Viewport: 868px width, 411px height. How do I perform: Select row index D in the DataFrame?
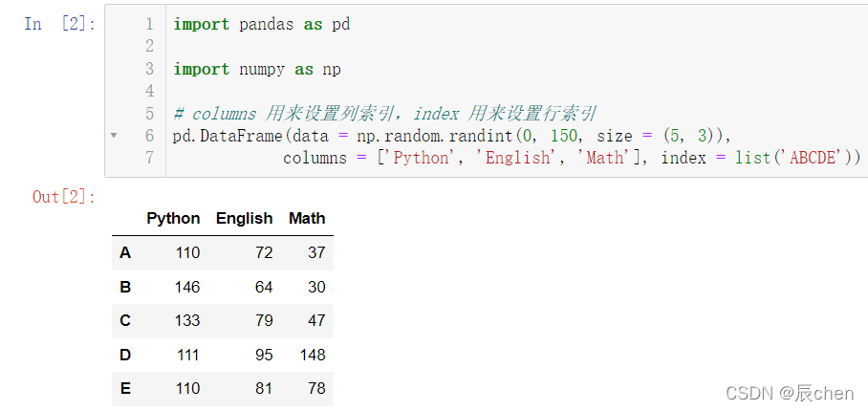pyautogui.click(x=125, y=355)
